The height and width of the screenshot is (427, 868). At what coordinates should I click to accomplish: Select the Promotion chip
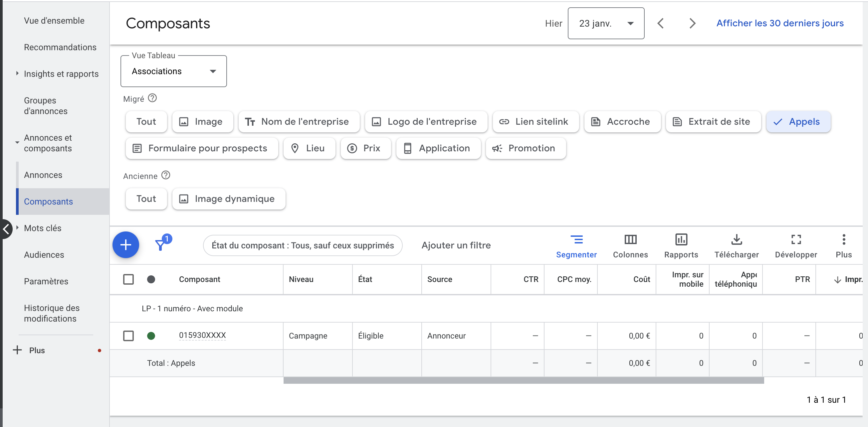(526, 148)
